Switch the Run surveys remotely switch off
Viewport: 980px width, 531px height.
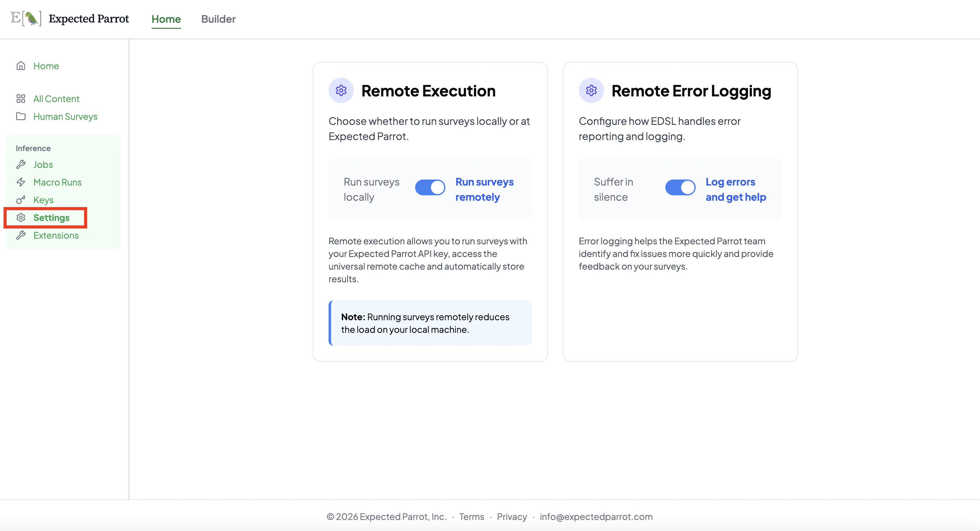(430, 187)
